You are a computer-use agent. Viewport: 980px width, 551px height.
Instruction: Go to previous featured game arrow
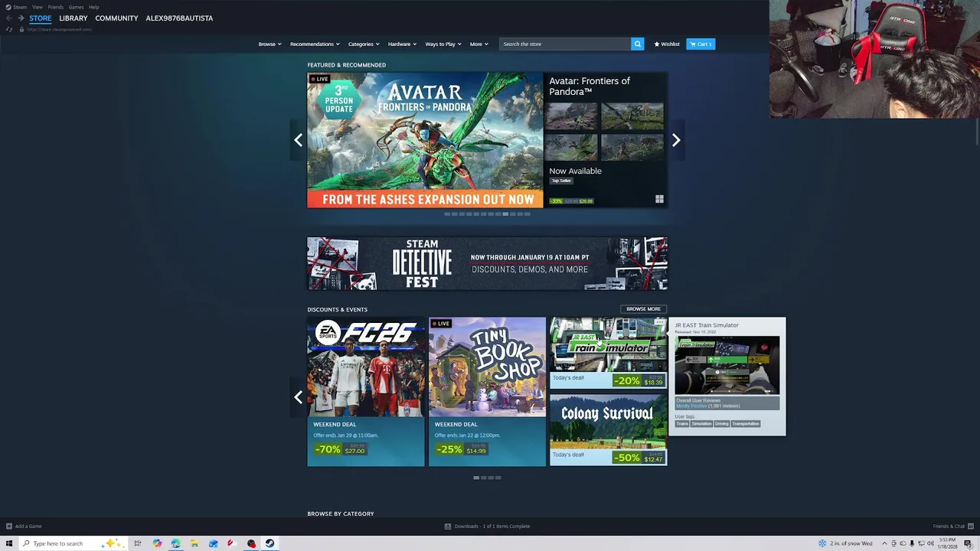point(298,140)
